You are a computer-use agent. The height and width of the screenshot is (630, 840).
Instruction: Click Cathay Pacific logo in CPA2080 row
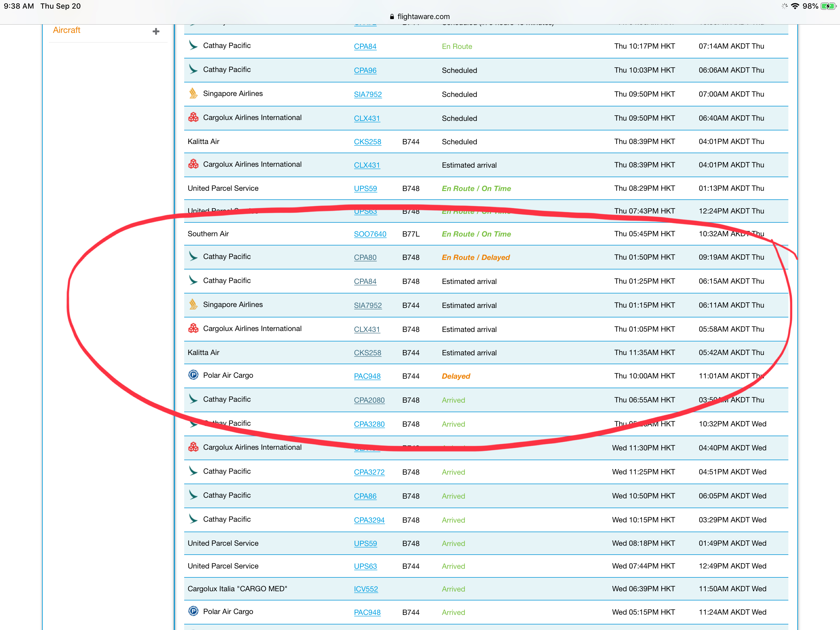click(x=193, y=399)
